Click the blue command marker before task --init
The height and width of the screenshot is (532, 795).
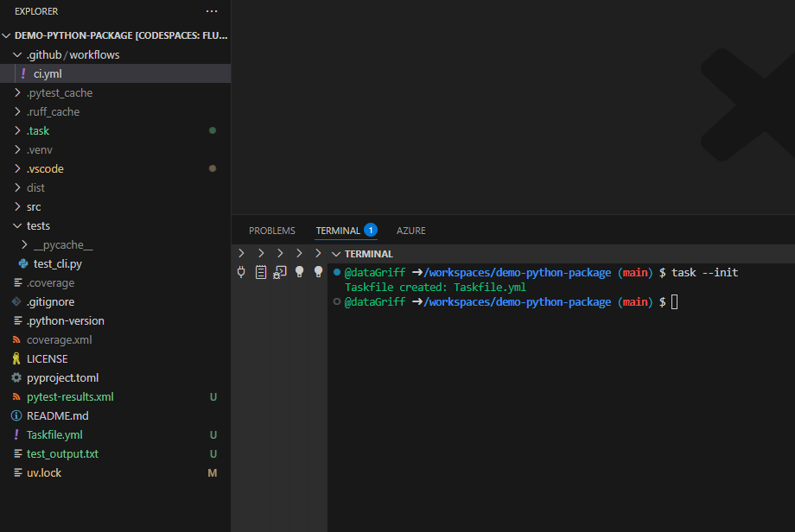tap(337, 273)
